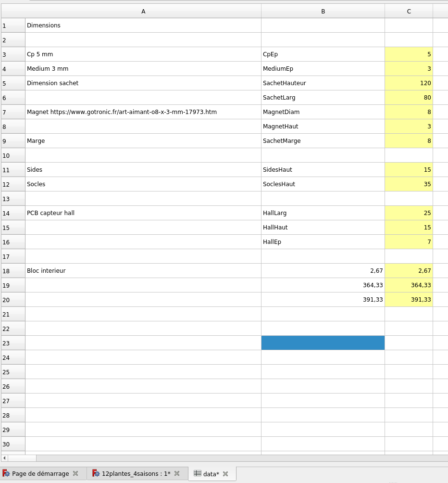Image resolution: width=448 pixels, height=483 pixels.
Task: Select column B cell showing 391,33
Action: coord(323,300)
